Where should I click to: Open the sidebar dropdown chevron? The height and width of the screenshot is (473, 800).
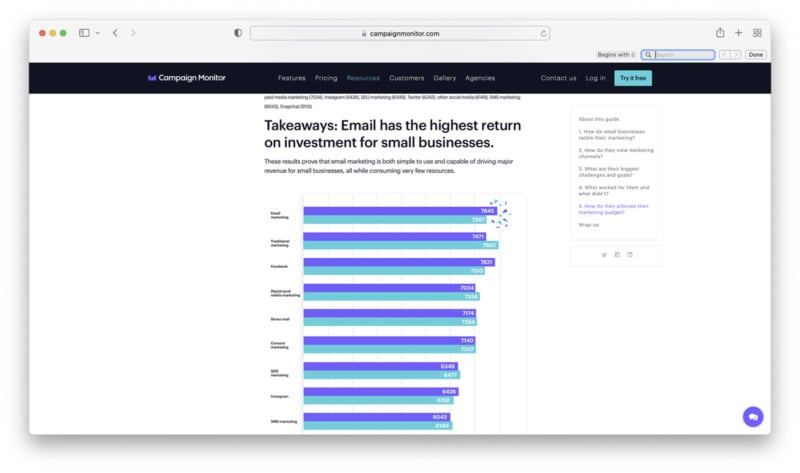[97, 33]
